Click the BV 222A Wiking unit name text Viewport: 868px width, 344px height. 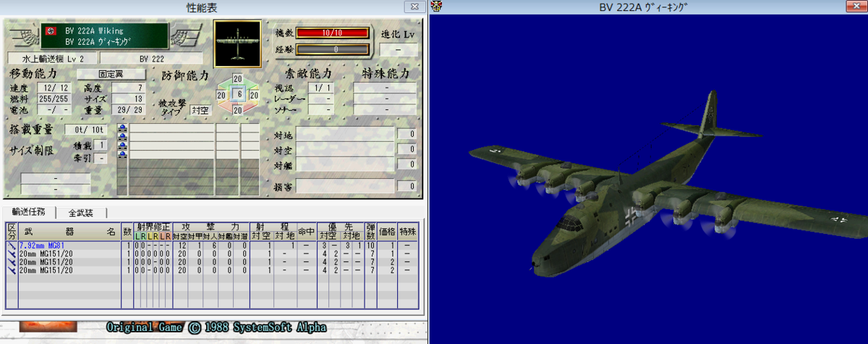pos(94,31)
